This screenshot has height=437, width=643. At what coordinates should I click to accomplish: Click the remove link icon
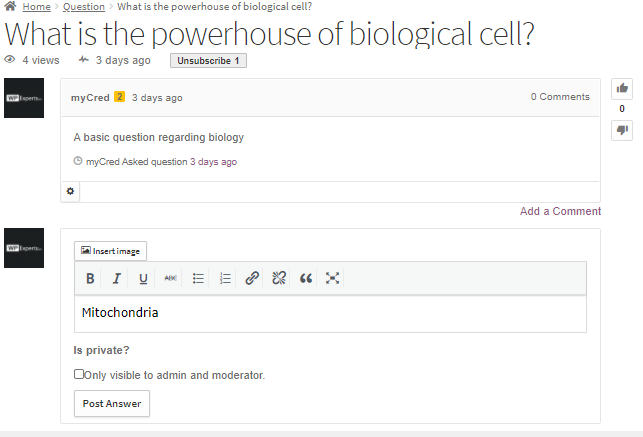click(x=279, y=278)
